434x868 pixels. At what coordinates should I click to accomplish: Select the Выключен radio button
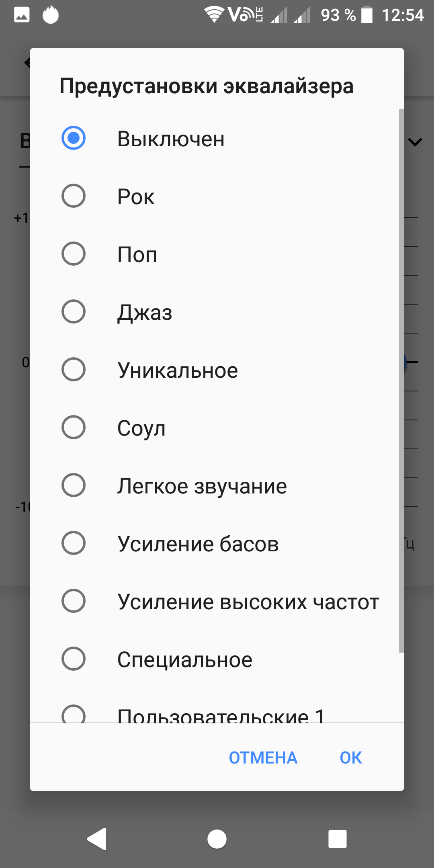point(74,138)
